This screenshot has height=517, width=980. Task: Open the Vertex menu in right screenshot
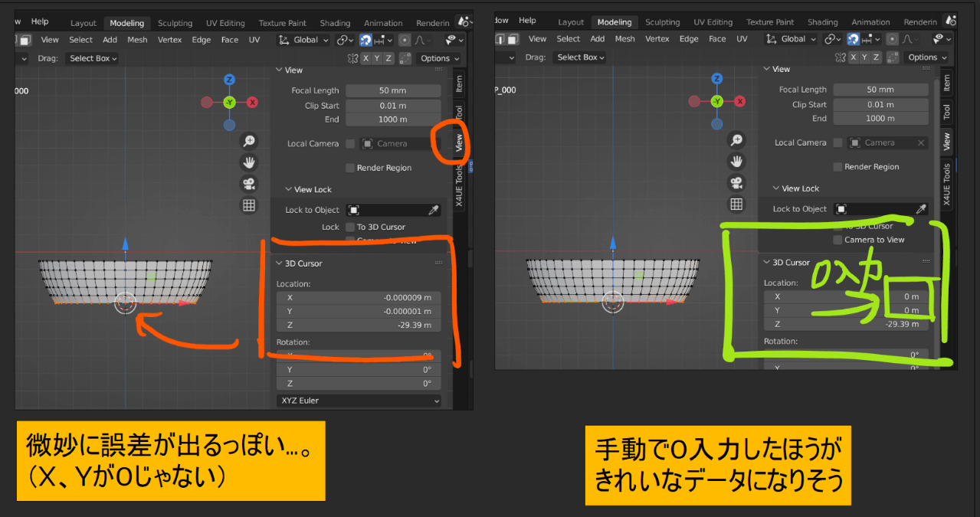click(657, 39)
